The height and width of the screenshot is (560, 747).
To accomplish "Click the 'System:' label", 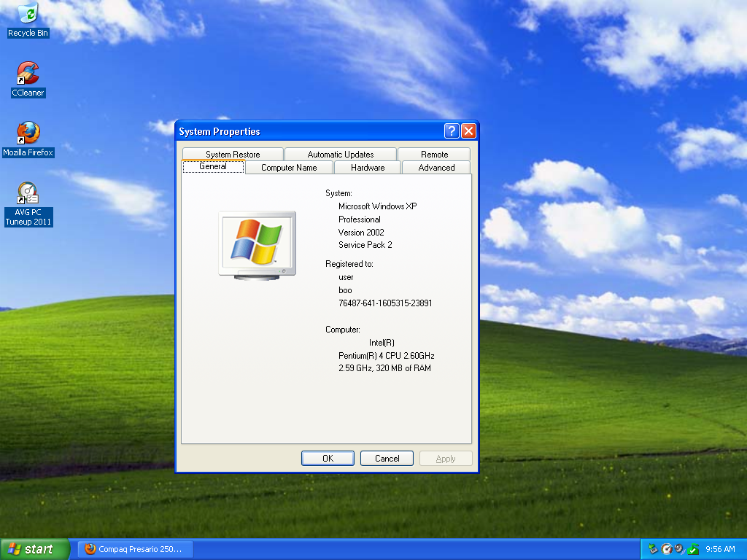I will 338,193.
